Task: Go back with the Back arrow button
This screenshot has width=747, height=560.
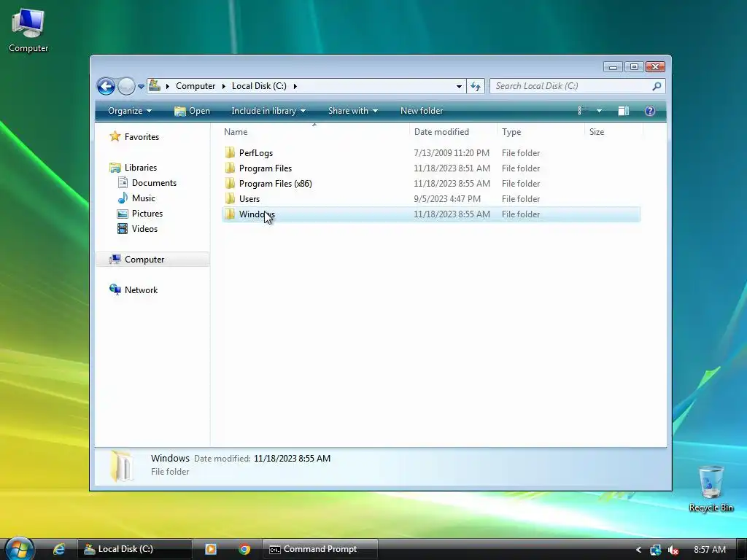Action: click(x=106, y=86)
